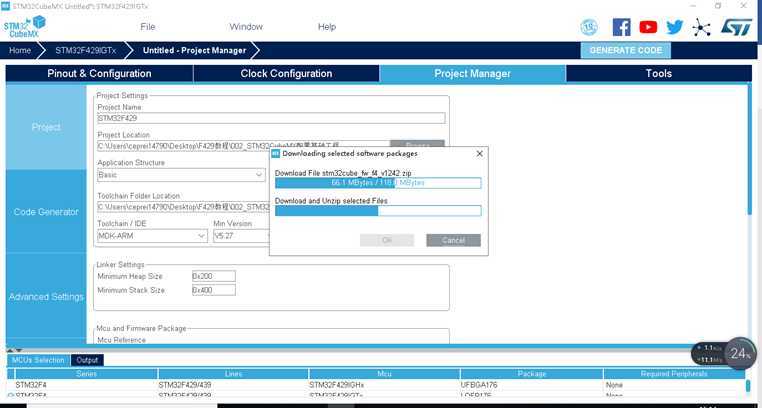Switch to Clock Configuration tab

pos(286,74)
